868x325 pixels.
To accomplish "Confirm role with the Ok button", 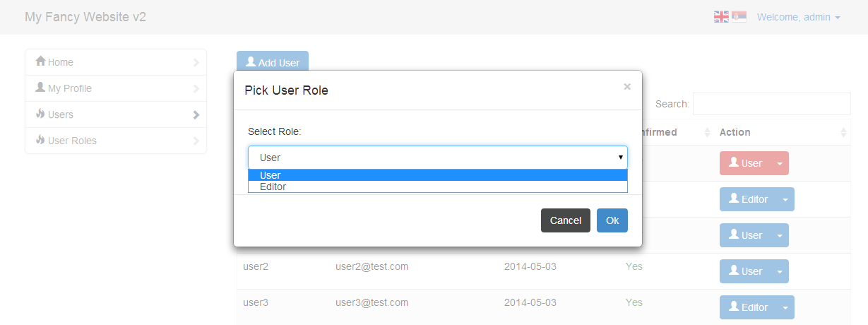I will click(x=612, y=220).
